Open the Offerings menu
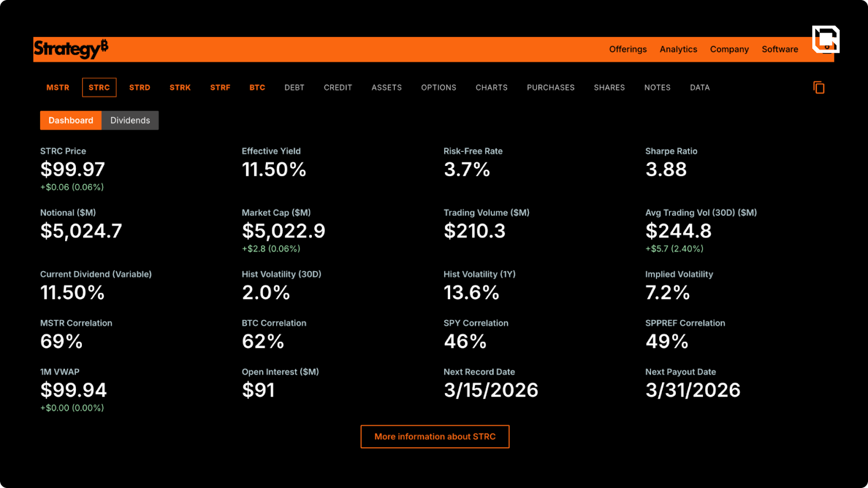868x488 pixels. point(628,49)
